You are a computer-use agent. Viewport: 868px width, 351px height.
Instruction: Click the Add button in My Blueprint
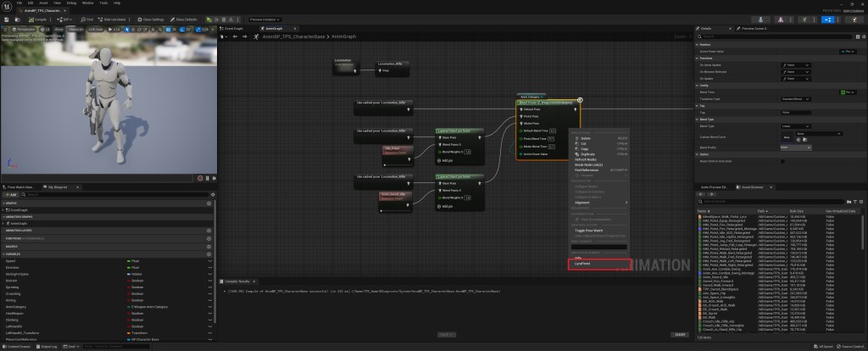point(12,193)
